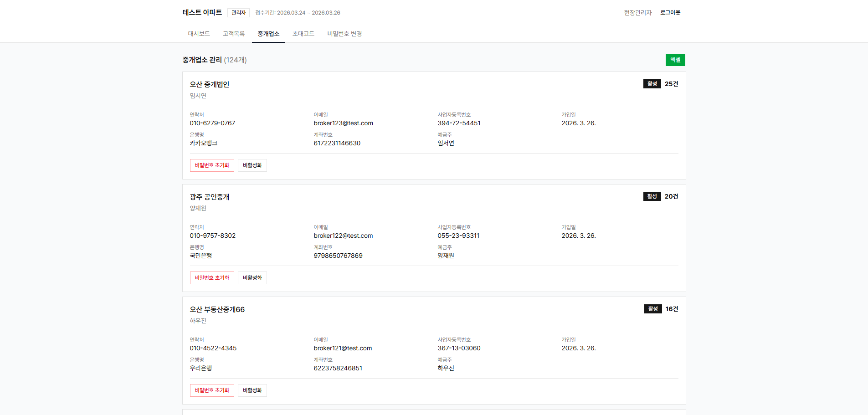Image resolution: width=868 pixels, height=415 pixels.
Task: Reset password for 오산 부동산중개66
Action: pos(212,390)
